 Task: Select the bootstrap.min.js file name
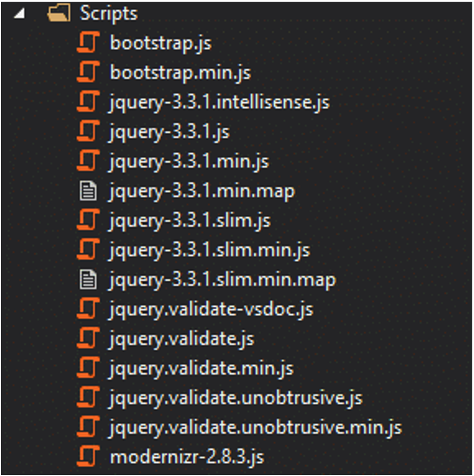pyautogui.click(x=181, y=73)
